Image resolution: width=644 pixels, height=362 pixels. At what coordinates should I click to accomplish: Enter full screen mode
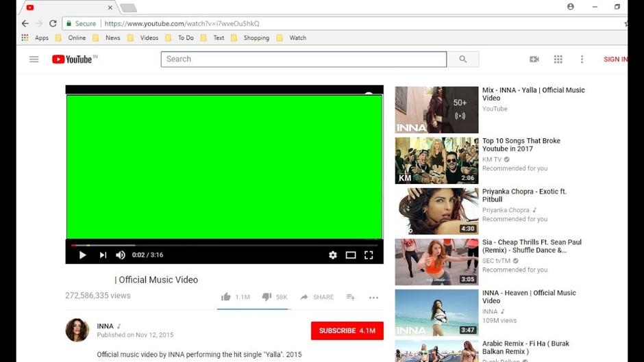[369, 255]
